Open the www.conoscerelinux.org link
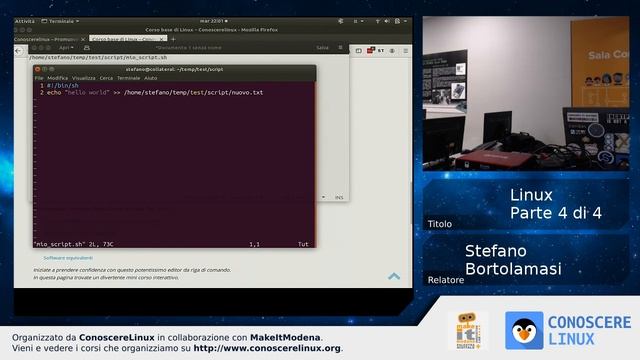 click(267, 348)
